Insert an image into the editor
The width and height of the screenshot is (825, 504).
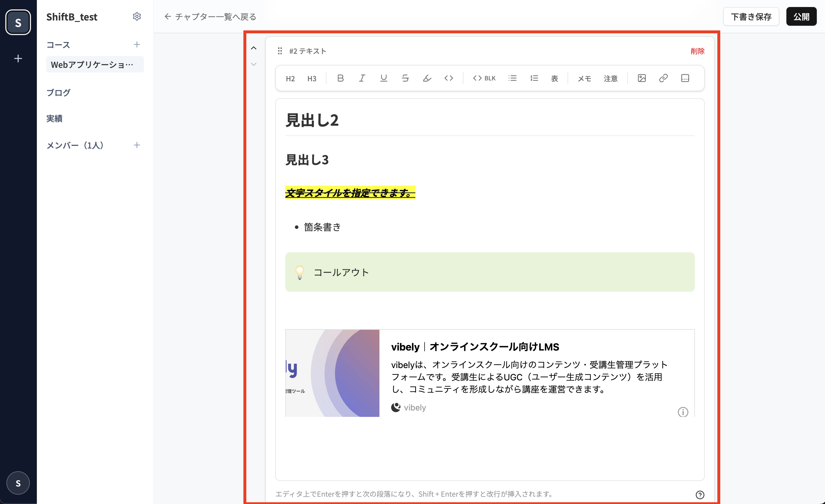[x=642, y=78]
